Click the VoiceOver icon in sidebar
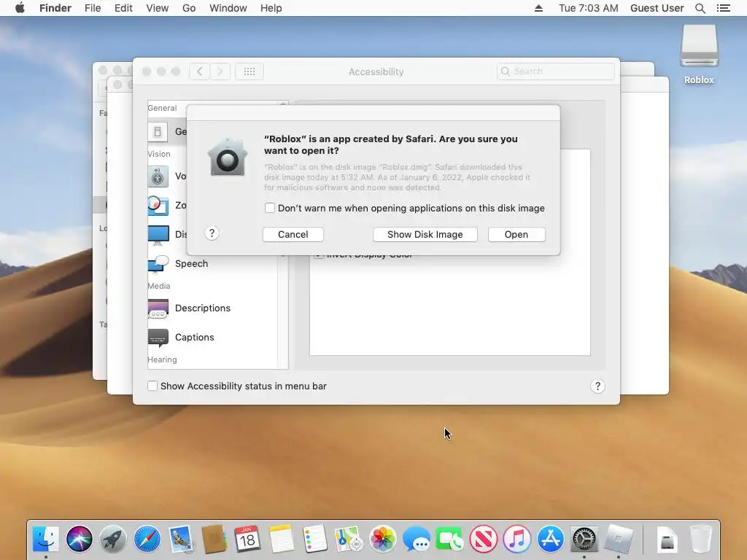 coord(158,176)
